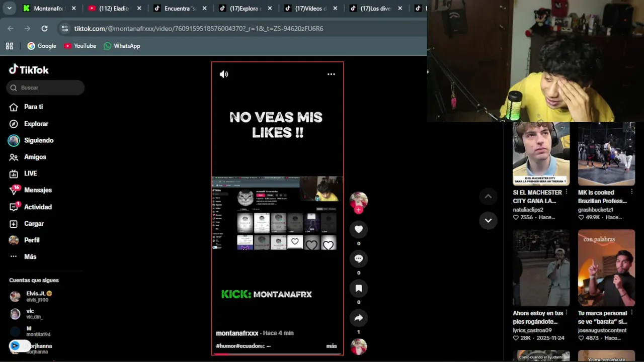Open lyrics_castroa09 author link
This screenshot has width=644, height=362.
(x=532, y=330)
